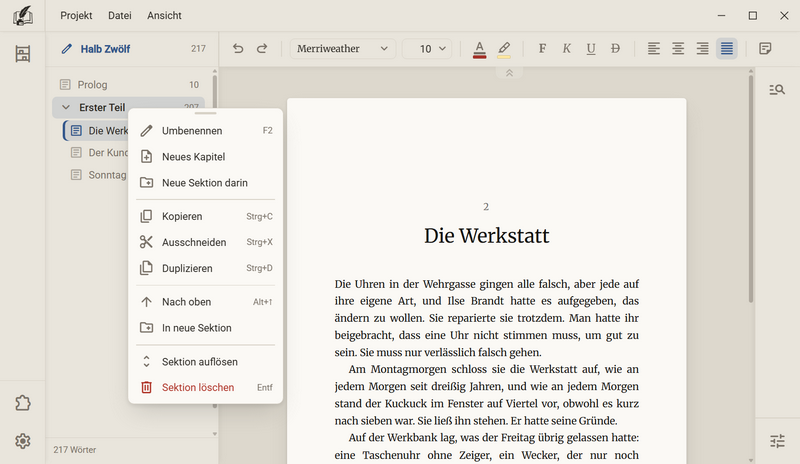Click the Die Werkstatt chapter icon
The width and height of the screenshot is (800, 464).
(76, 131)
